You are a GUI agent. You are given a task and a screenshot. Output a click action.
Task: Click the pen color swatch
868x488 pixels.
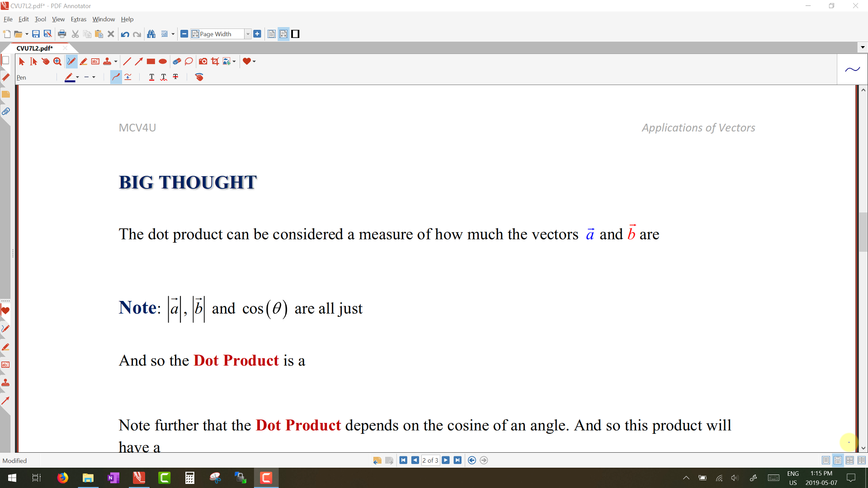(69, 77)
